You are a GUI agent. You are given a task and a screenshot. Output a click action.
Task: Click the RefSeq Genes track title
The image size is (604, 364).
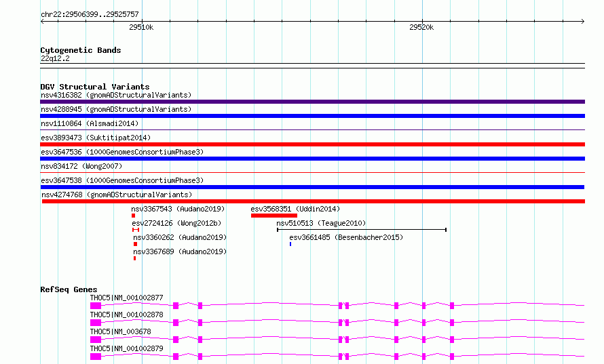point(69,289)
